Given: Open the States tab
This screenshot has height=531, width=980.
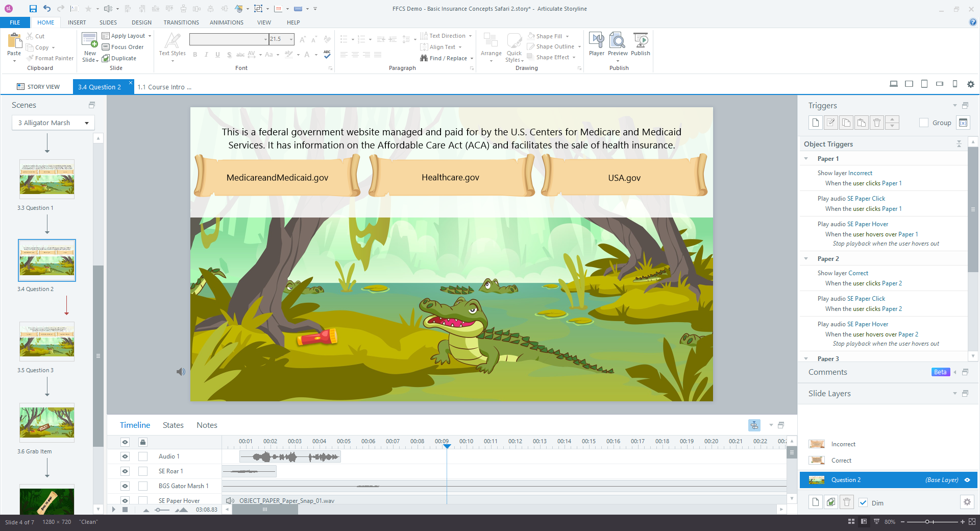Looking at the screenshot, I should point(173,425).
